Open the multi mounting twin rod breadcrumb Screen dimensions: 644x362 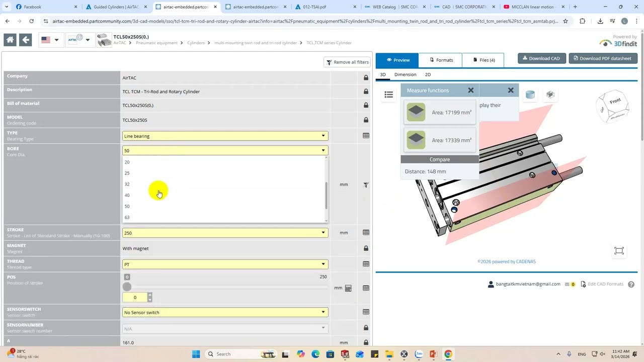coord(256,43)
